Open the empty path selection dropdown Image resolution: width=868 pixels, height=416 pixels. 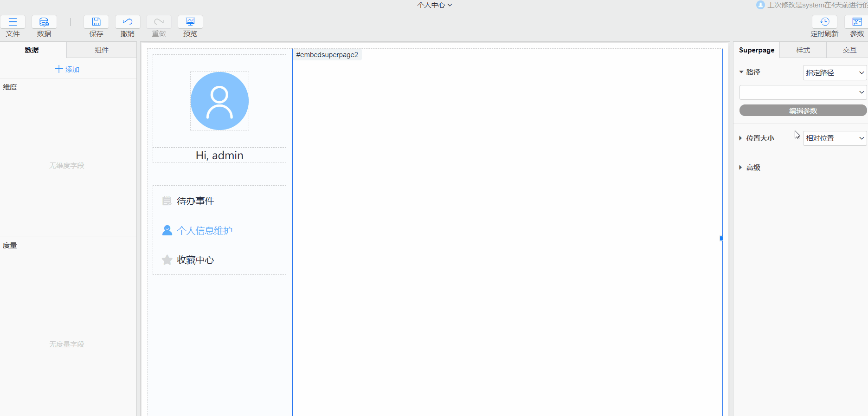(803, 92)
